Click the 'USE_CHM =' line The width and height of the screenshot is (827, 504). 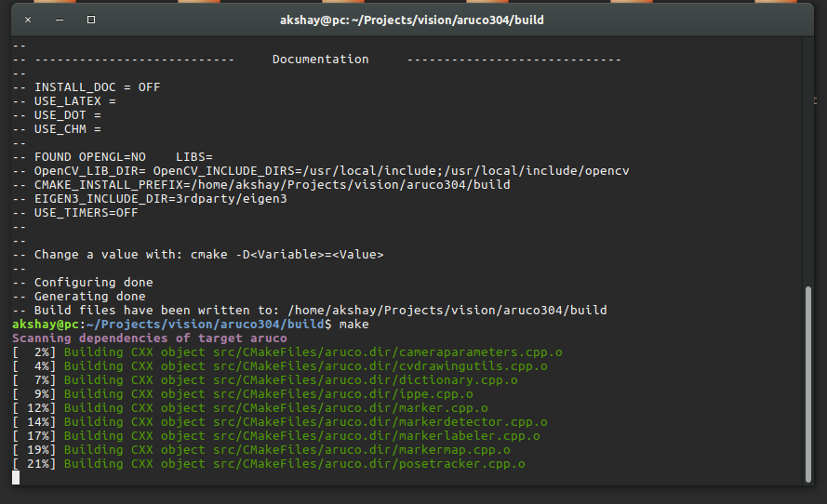[x=57, y=129]
